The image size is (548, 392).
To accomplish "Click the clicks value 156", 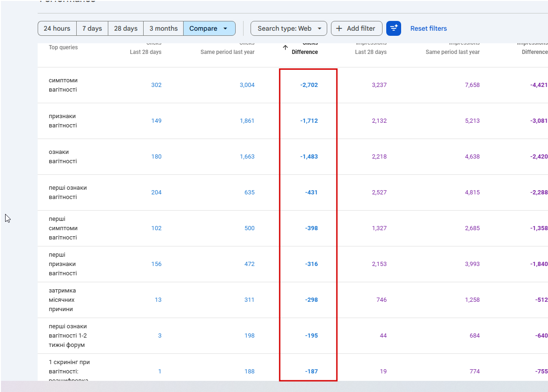I will [x=156, y=264].
